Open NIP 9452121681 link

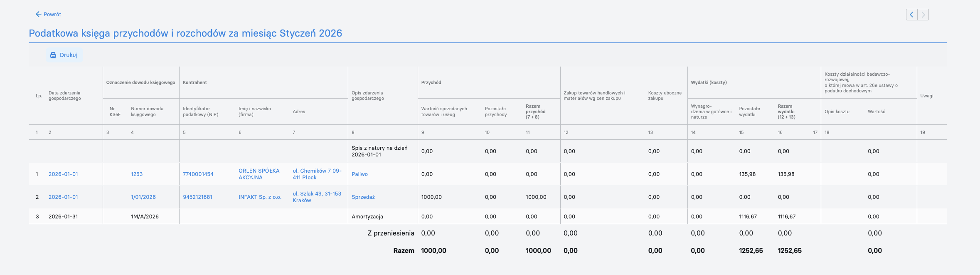pos(197,197)
